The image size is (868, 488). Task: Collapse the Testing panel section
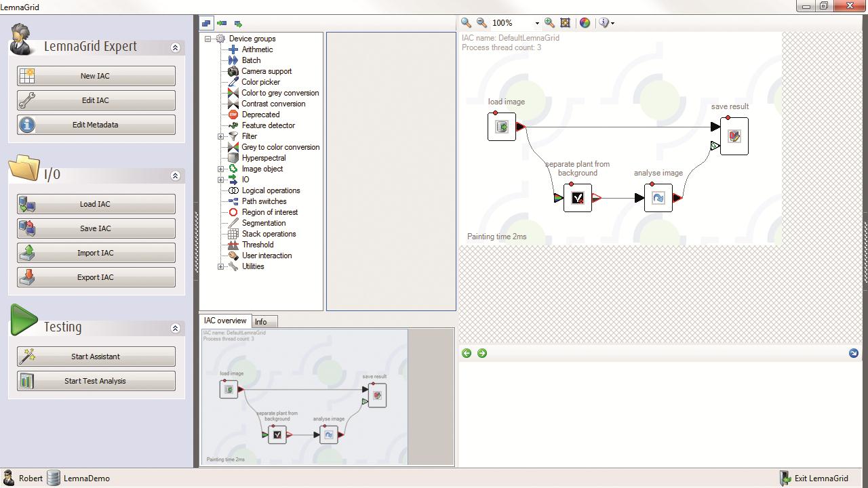pyautogui.click(x=175, y=328)
